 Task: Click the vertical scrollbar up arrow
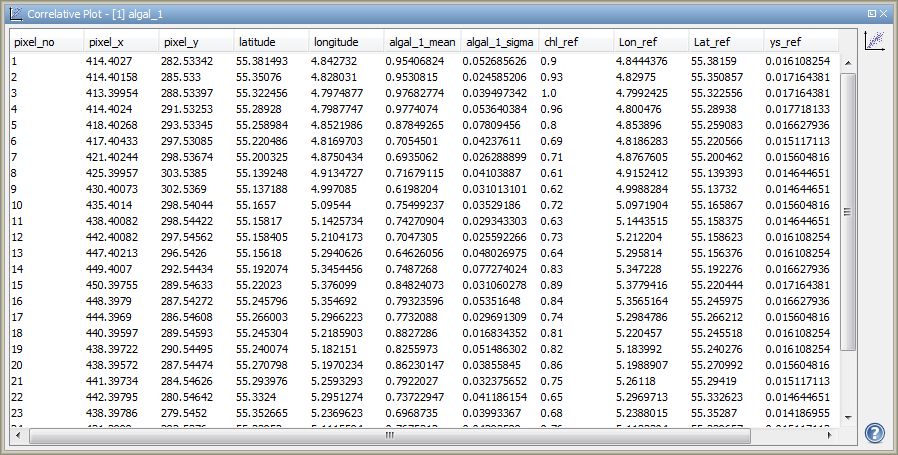click(848, 62)
